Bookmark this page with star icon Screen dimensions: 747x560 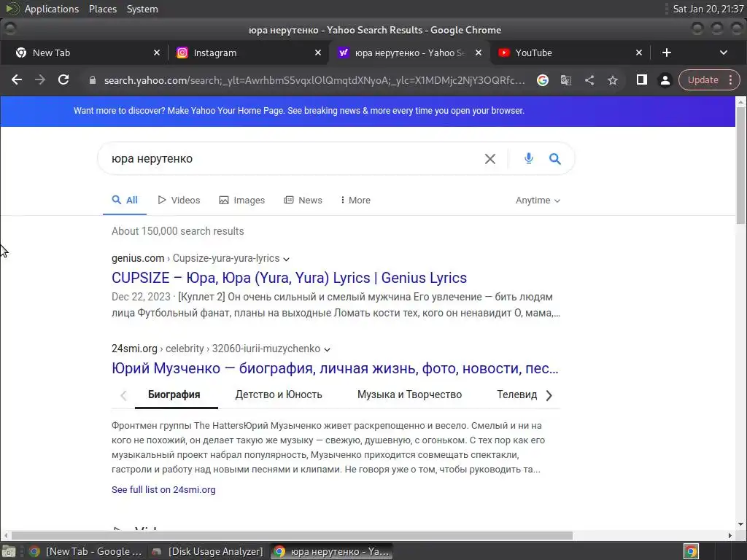[613, 80]
